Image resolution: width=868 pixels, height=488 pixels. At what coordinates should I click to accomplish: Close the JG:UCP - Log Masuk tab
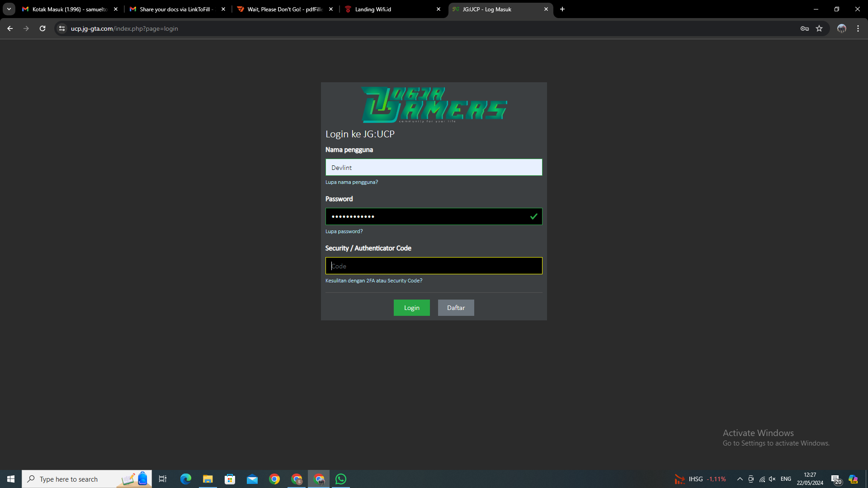click(546, 9)
